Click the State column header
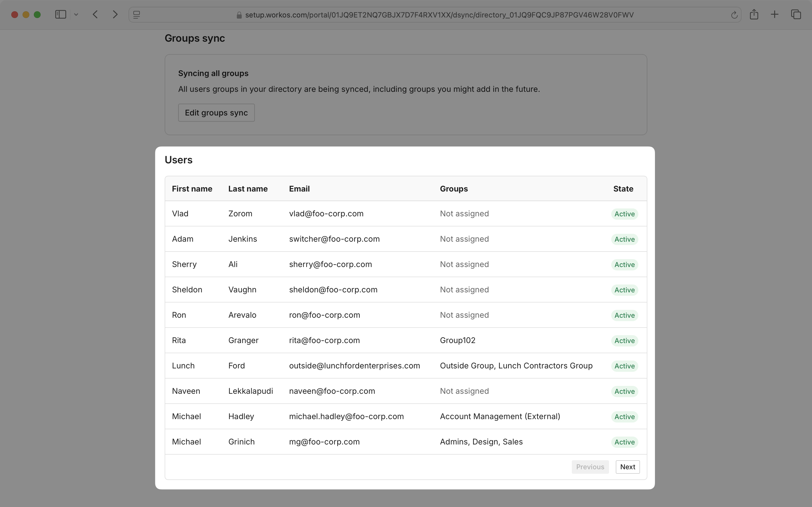This screenshot has width=812, height=507. 623,189
